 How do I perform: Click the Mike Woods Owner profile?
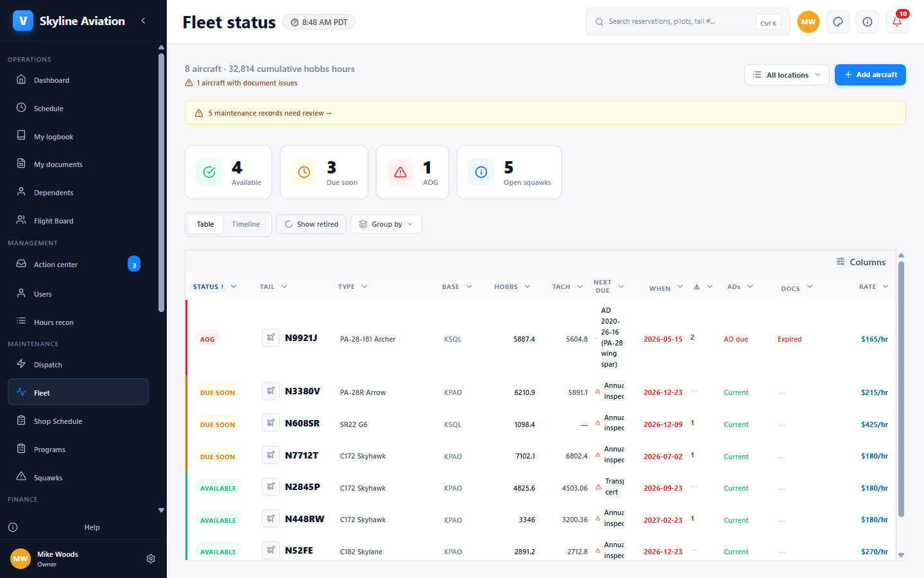[58, 559]
